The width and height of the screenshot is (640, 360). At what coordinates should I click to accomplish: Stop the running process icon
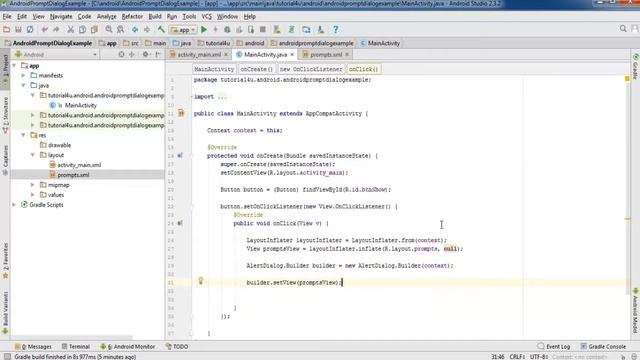pos(262,29)
